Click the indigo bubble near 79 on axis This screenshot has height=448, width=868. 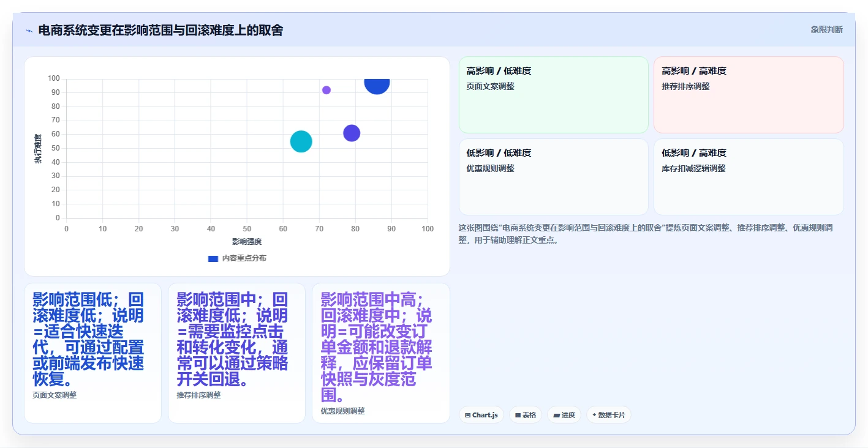pyautogui.click(x=352, y=133)
